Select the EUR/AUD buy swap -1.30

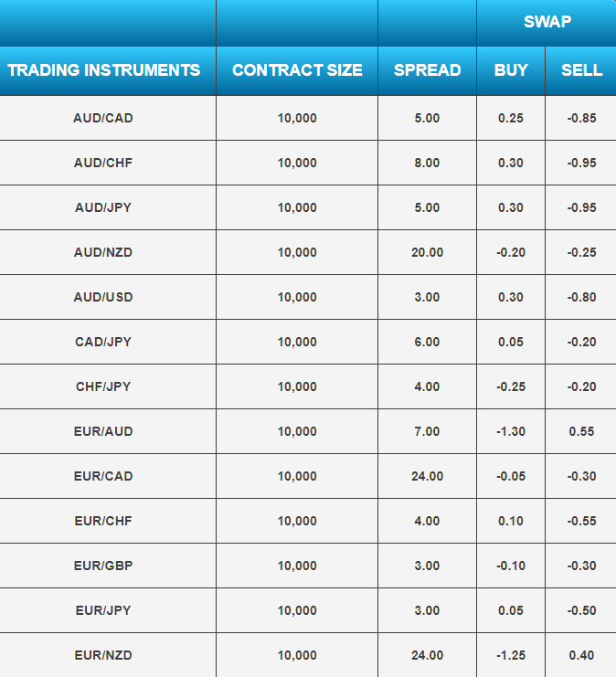[x=511, y=431]
